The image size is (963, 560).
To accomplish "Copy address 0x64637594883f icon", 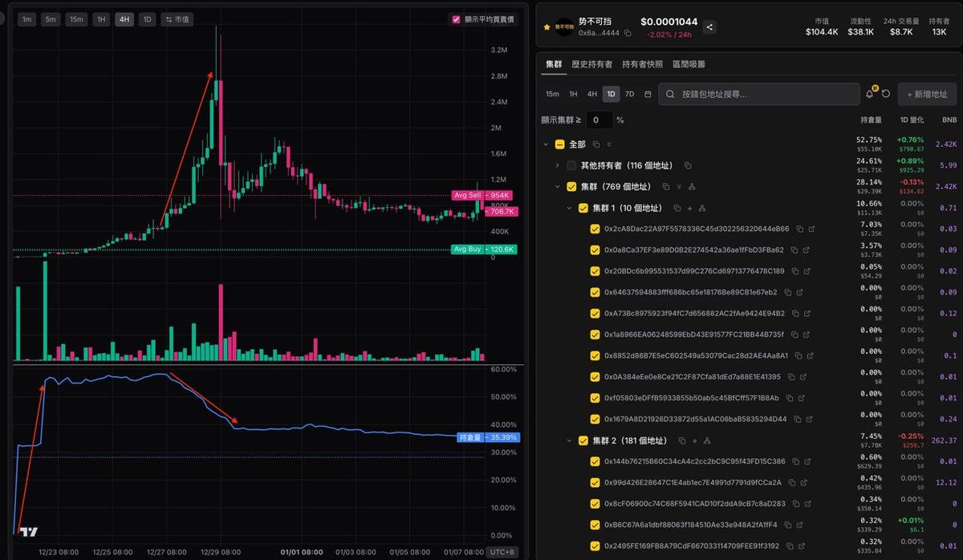I will (x=787, y=292).
